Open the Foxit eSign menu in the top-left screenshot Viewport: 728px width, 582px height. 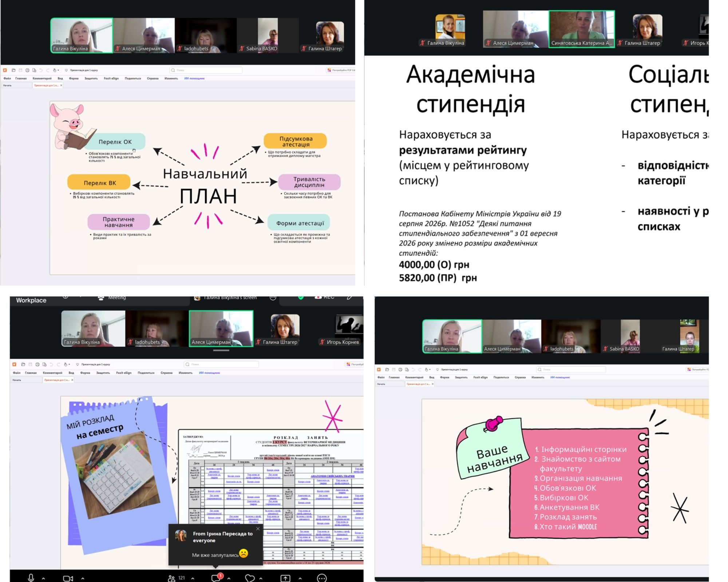111,78
